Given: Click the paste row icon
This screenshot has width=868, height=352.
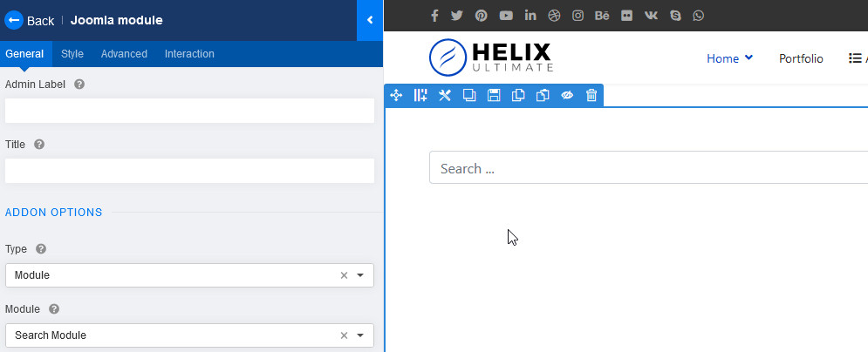Looking at the screenshot, I should (x=543, y=95).
